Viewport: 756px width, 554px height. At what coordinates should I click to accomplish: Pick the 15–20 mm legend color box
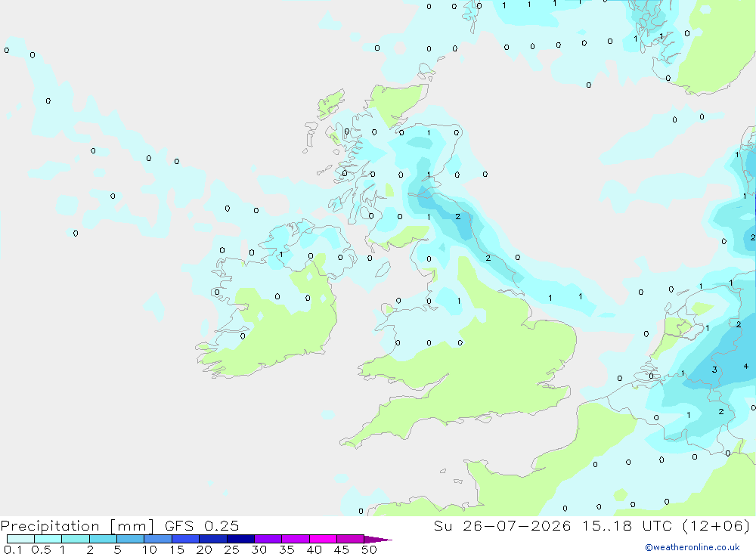(x=186, y=539)
